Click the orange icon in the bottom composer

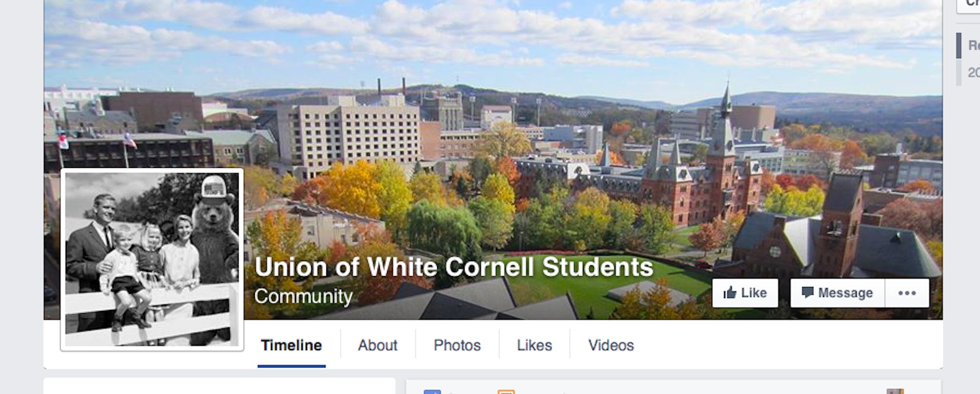506,391
